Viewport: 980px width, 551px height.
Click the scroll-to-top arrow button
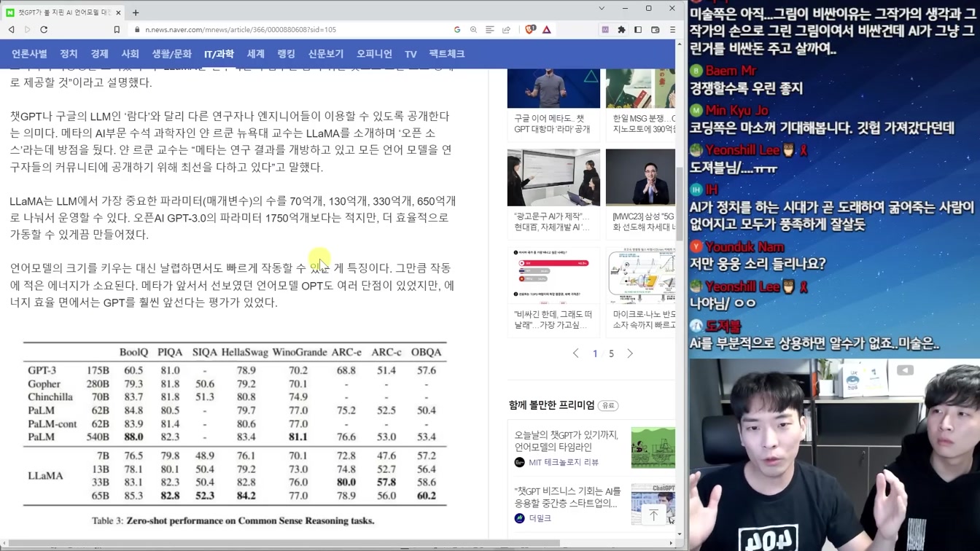coord(653,515)
